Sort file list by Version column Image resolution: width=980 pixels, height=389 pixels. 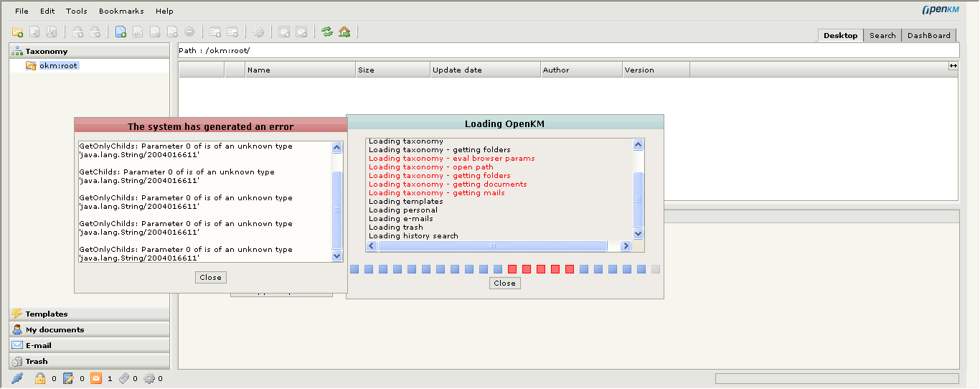[656, 70]
